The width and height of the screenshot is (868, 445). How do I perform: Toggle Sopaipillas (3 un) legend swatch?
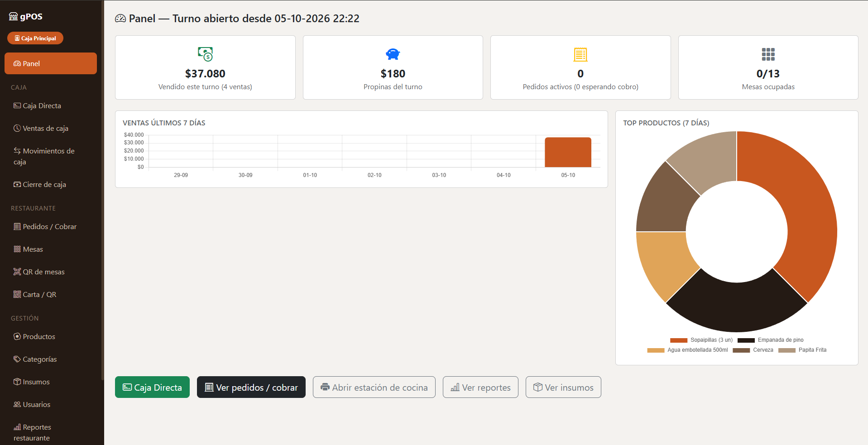coord(679,340)
